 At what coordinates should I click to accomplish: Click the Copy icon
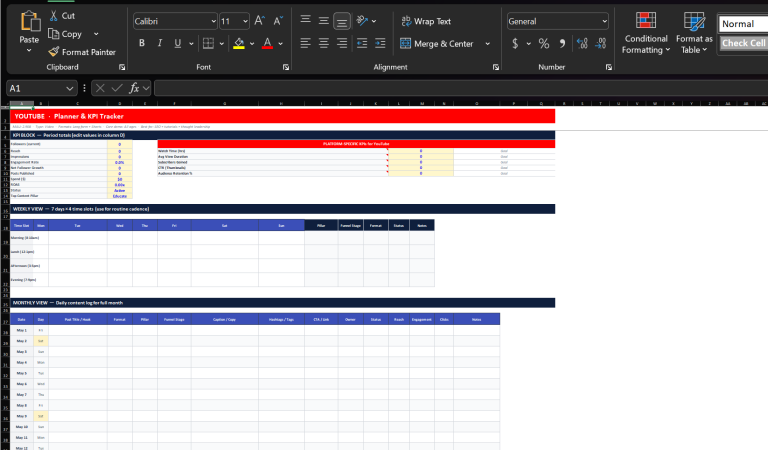click(53, 34)
